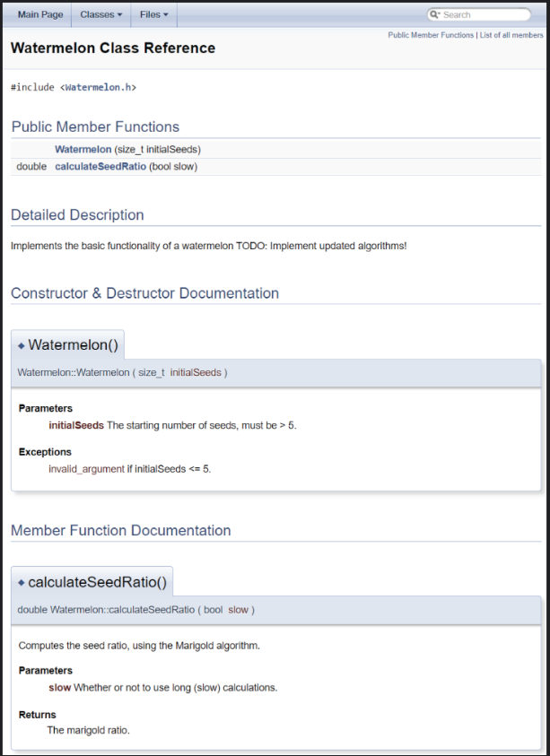
Task: Jump to Public Member Functions link
Action: (431, 35)
